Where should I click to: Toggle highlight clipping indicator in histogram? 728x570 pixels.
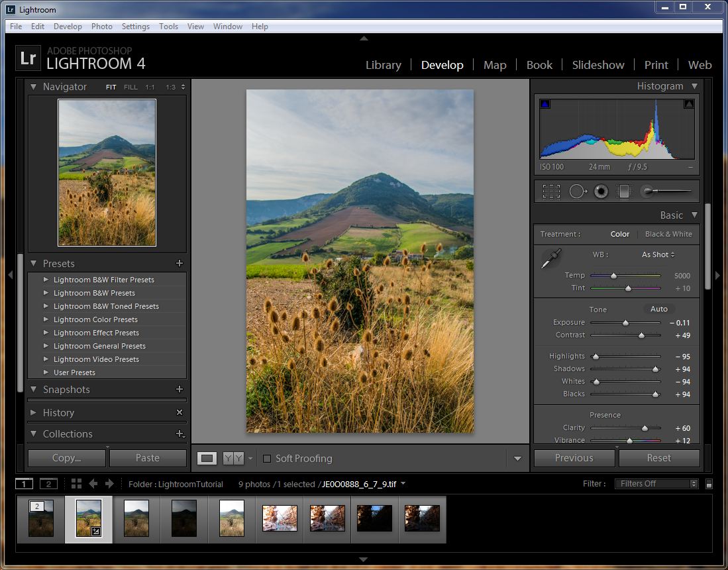point(688,104)
